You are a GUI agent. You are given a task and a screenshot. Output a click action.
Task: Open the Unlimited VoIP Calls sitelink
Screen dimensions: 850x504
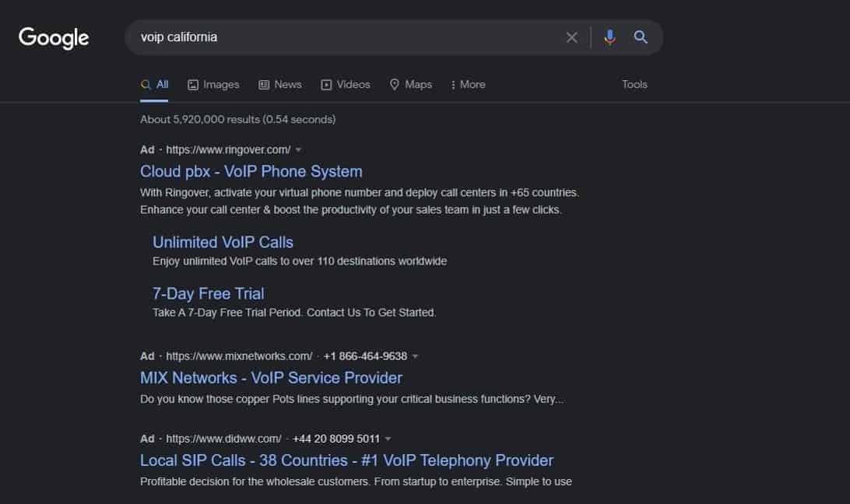coord(223,242)
